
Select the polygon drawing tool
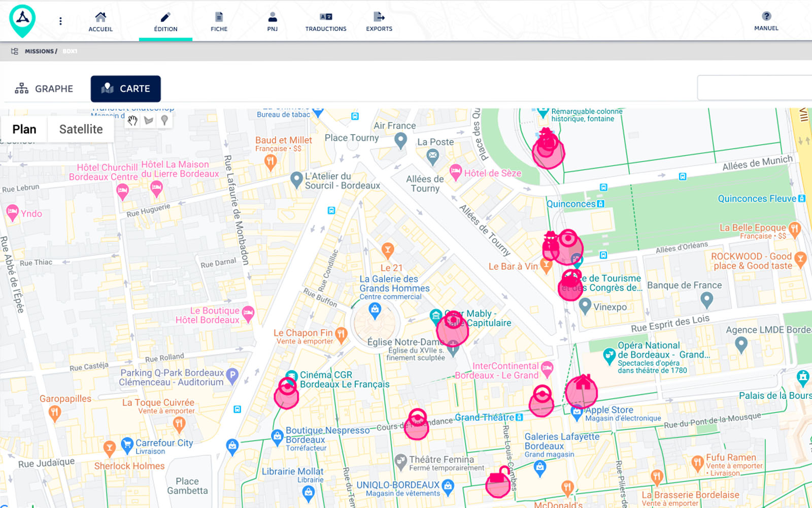click(x=149, y=120)
